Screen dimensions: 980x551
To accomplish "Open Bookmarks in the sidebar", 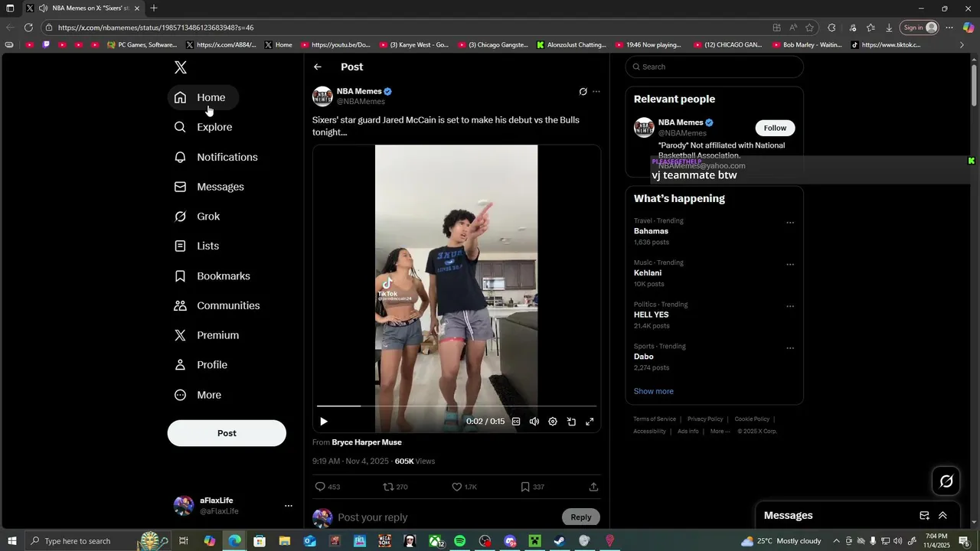I will tap(212, 275).
